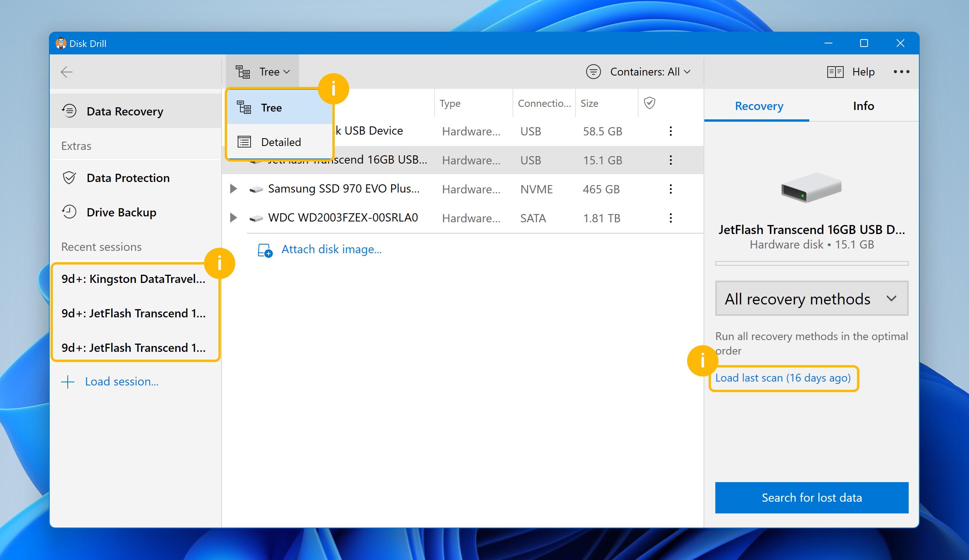Image resolution: width=969 pixels, height=560 pixels.
Task: Click the back arrow navigation icon
Action: [x=67, y=71]
